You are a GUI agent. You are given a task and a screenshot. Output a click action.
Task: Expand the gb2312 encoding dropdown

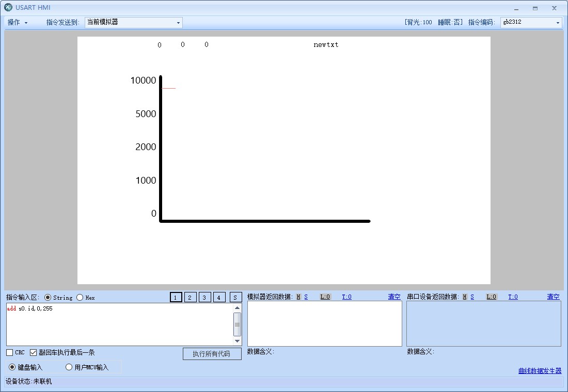pos(531,23)
